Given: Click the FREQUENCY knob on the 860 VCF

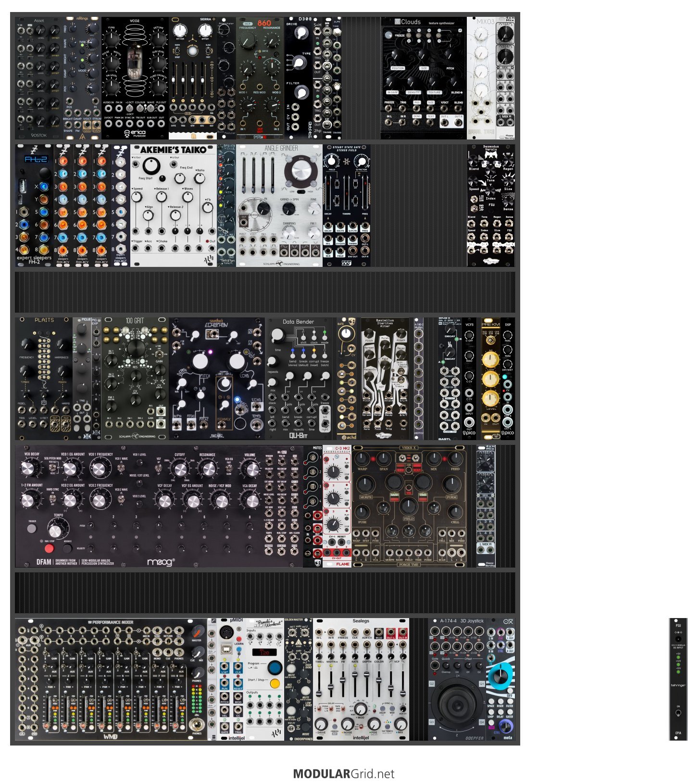Looking at the screenshot, I should (x=248, y=40).
